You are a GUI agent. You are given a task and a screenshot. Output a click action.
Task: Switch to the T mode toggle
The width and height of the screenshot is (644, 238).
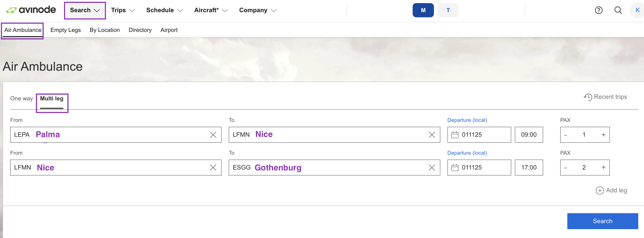click(x=448, y=10)
